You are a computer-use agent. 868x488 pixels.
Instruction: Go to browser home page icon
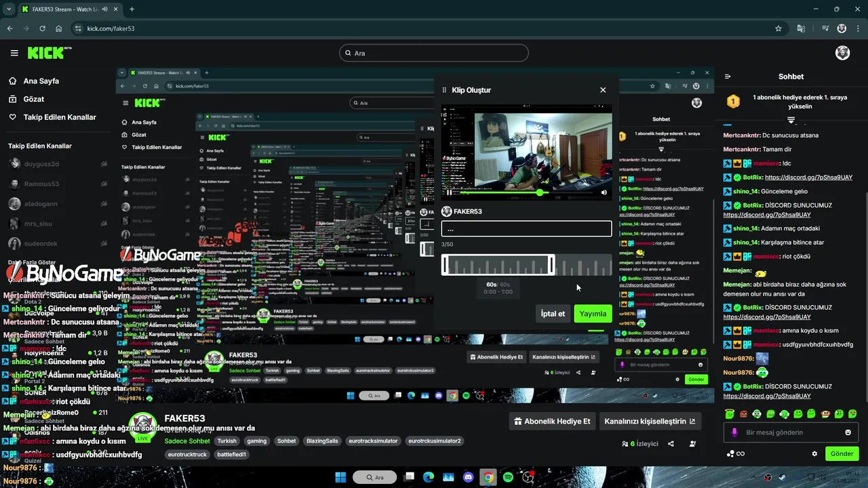59,28
